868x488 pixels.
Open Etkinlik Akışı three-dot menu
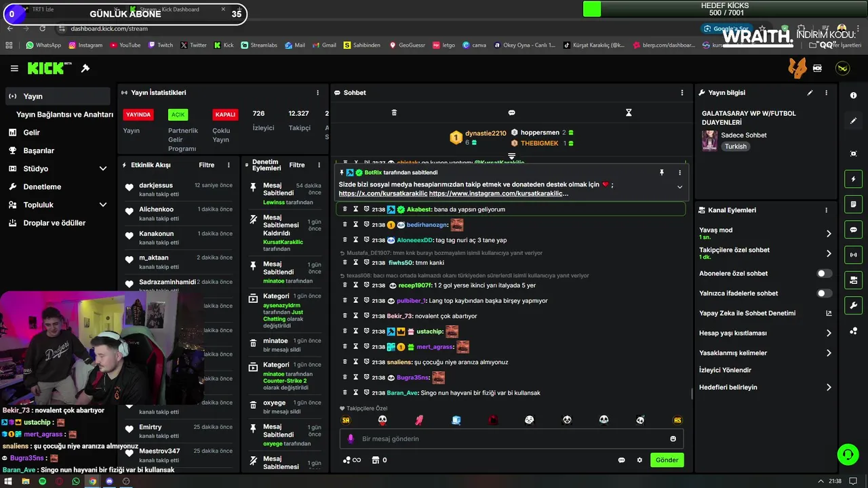click(229, 165)
